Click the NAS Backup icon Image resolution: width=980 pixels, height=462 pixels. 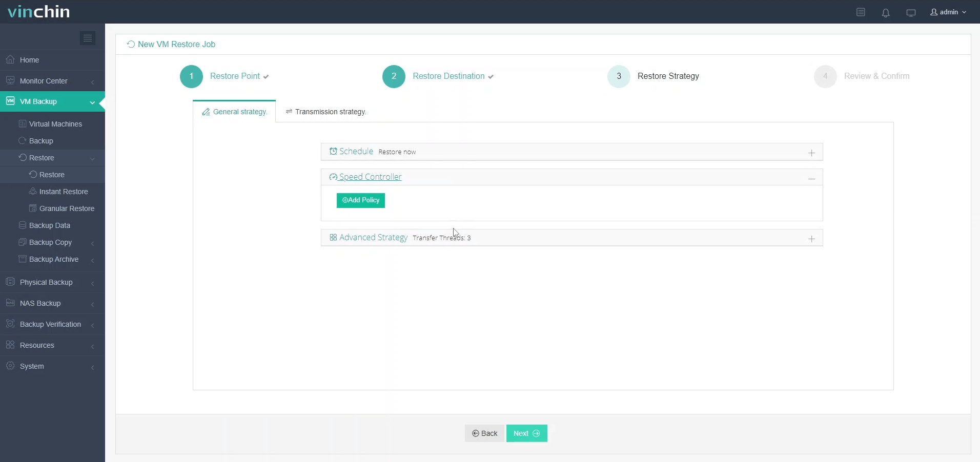click(10, 303)
